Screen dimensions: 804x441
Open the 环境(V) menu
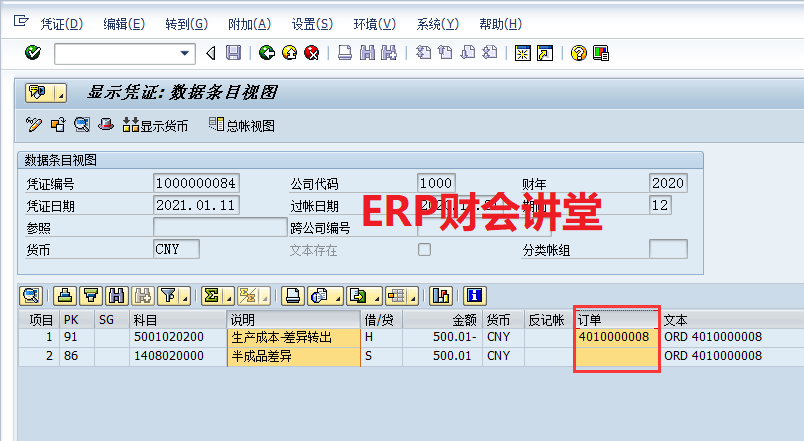[x=374, y=23]
